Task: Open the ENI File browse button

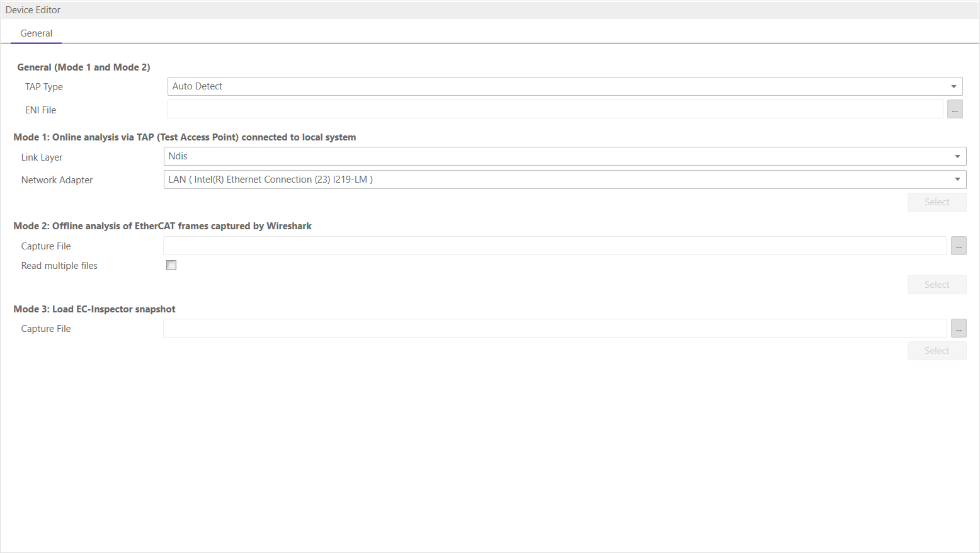Action: pos(955,110)
